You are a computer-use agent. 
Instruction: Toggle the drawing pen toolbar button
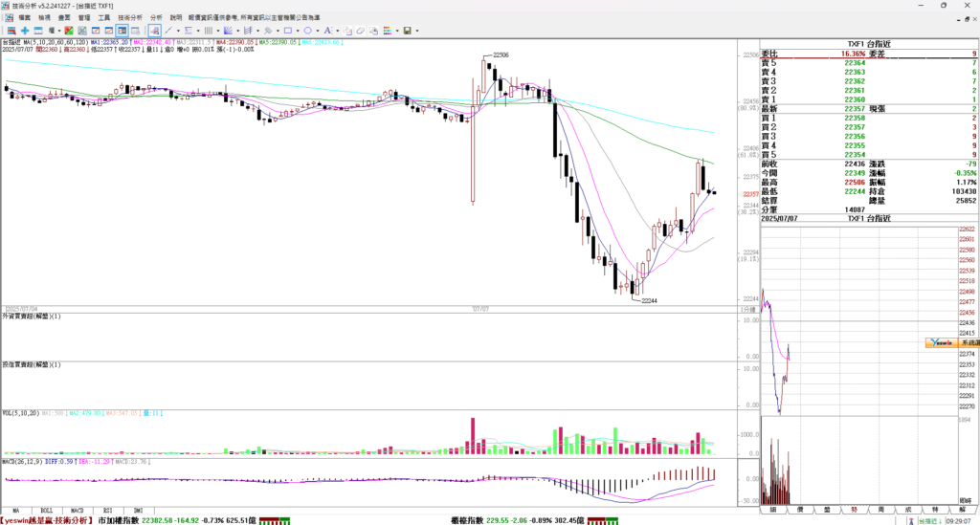click(x=154, y=31)
